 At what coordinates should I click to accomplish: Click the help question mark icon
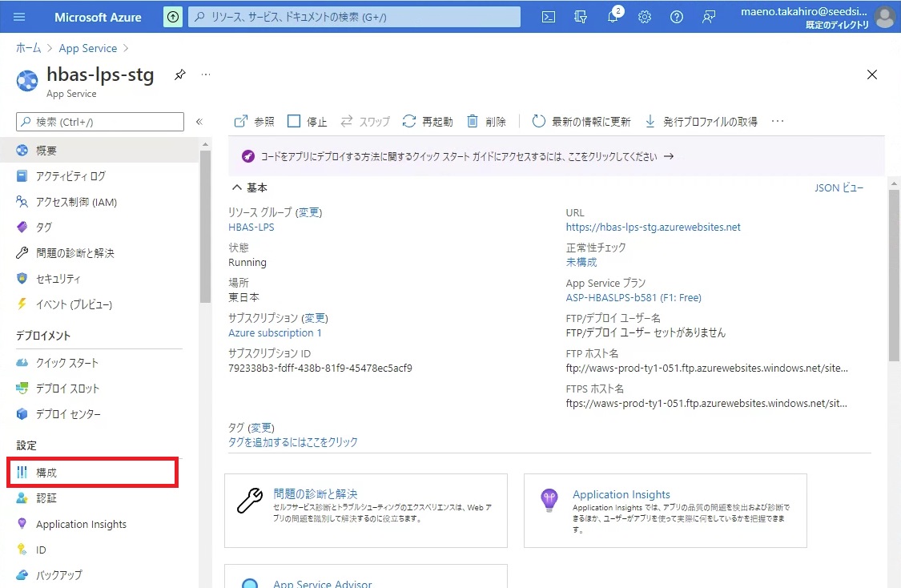(x=677, y=17)
